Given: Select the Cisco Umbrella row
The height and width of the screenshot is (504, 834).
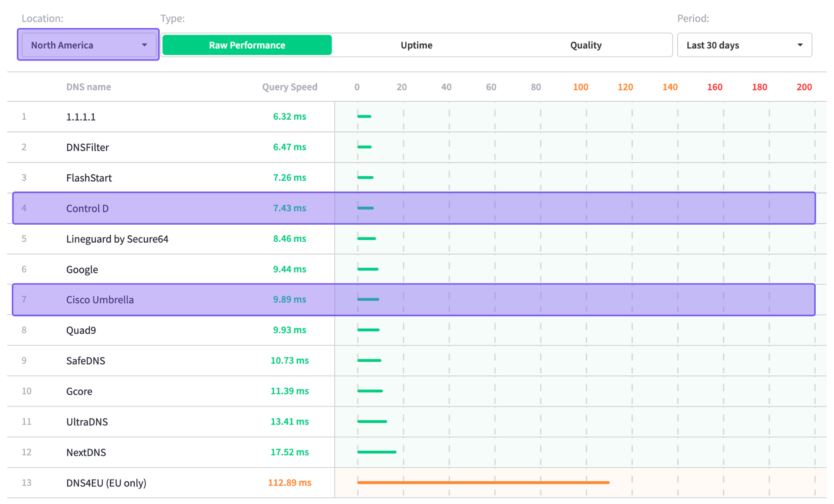Looking at the screenshot, I should [x=100, y=300].
